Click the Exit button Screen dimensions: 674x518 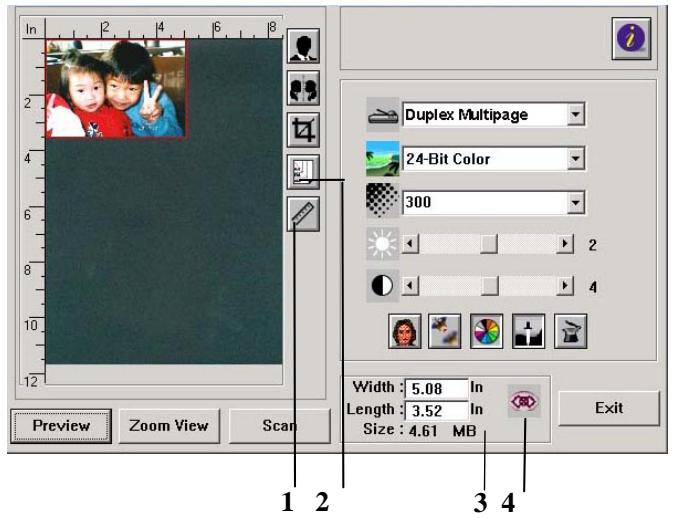coord(609,408)
